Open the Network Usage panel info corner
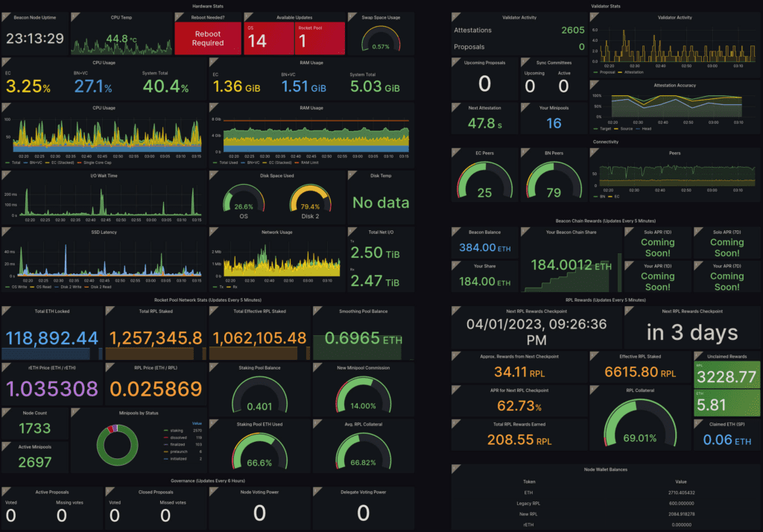The image size is (763, 532). coord(213,231)
